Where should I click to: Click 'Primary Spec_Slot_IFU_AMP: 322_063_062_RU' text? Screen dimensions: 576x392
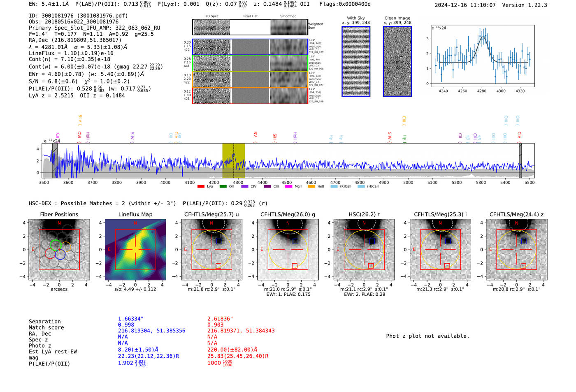tap(95, 28)
